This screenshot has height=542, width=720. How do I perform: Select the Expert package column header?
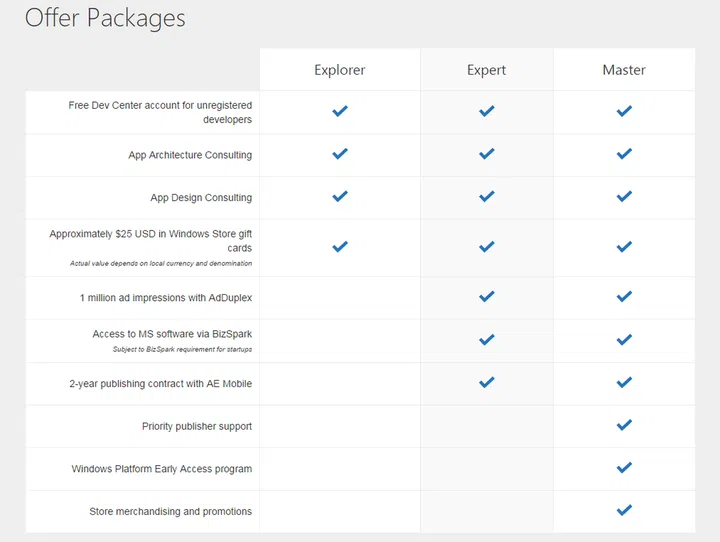coord(486,70)
